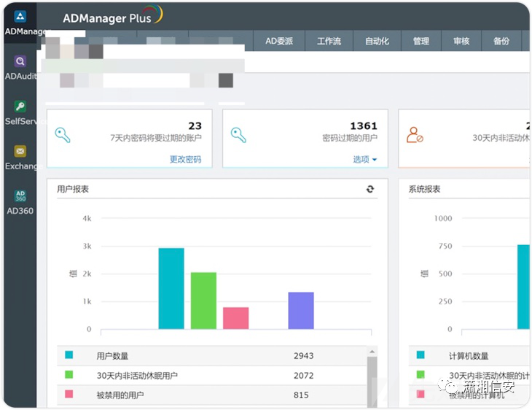This screenshot has height=410, width=532.
Task: Expand the 选项 dropdown
Action: click(365, 159)
